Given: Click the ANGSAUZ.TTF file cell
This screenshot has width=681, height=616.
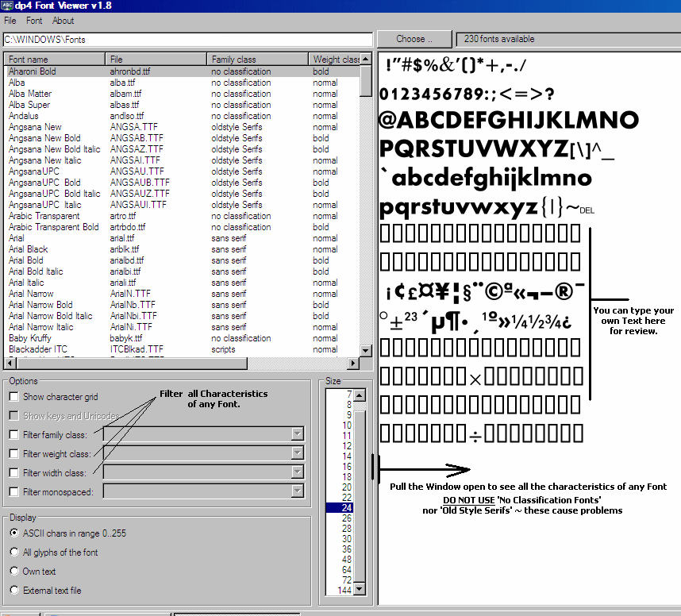Looking at the screenshot, I should (140, 194).
